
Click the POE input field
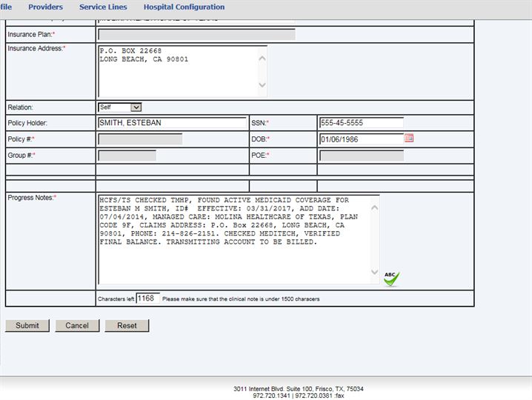(361, 156)
